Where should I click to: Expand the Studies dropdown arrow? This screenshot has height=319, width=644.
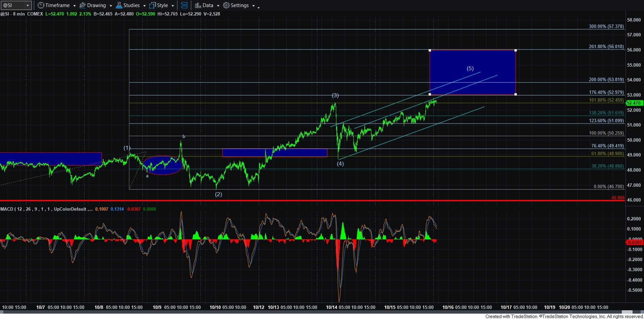[144, 6]
